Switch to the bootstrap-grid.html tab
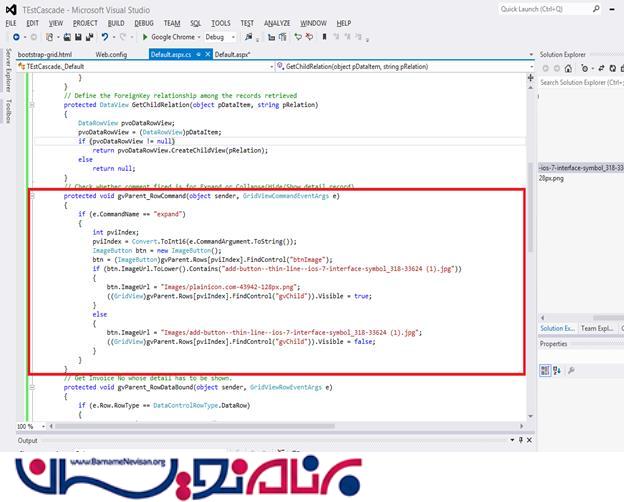The width and height of the screenshot is (624, 502). [45, 53]
